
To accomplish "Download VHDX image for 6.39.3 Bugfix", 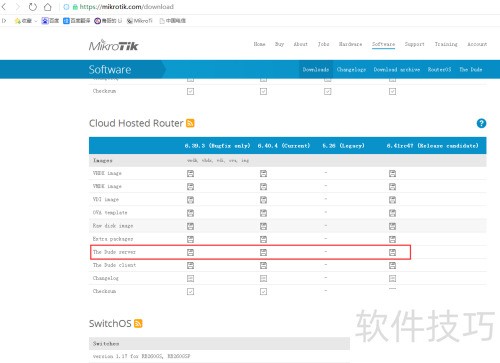I will coord(190,173).
